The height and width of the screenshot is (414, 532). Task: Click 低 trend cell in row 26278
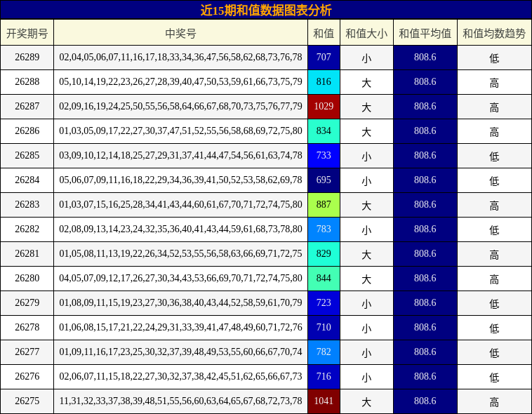494,328
